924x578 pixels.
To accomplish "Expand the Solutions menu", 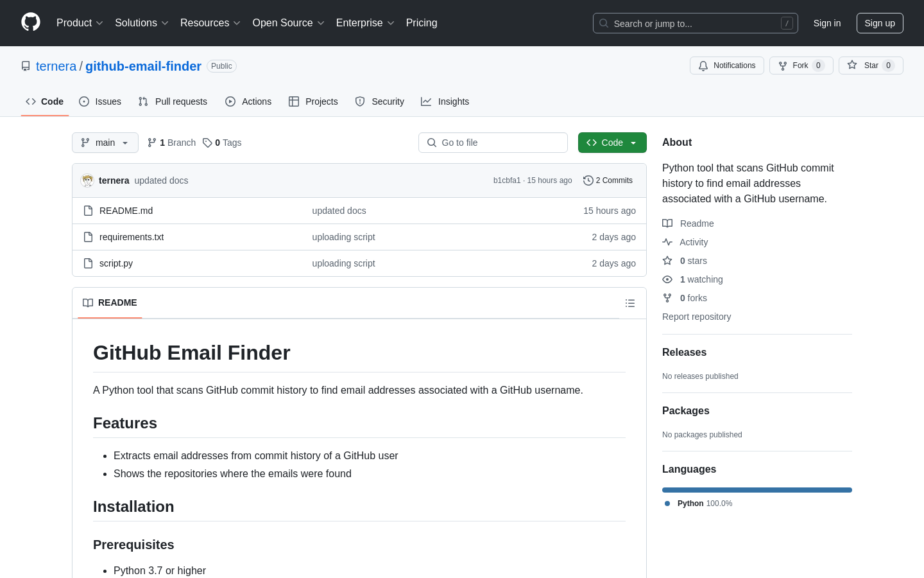I will pyautogui.click(x=142, y=23).
